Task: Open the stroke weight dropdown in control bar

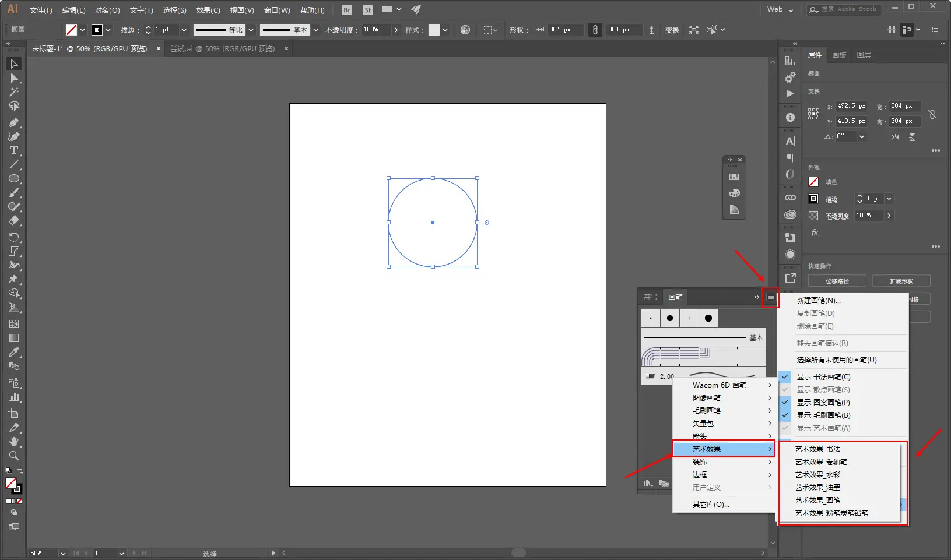Action: pyautogui.click(x=184, y=30)
